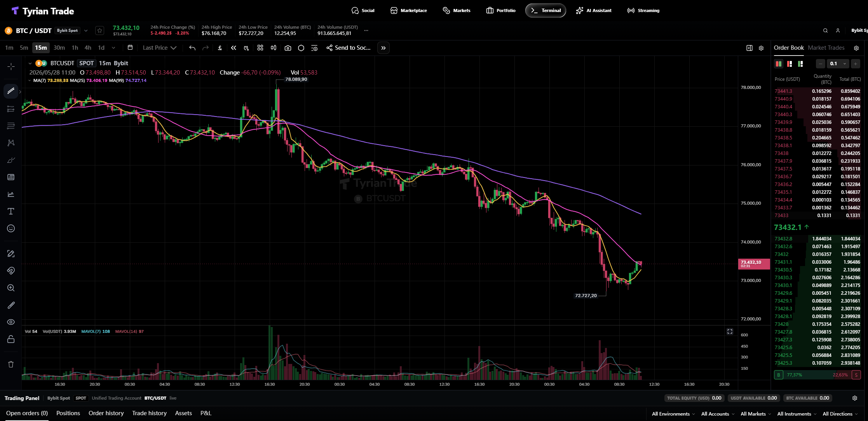868x421 pixels.
Task: Open Order Book settings gear
Action: click(856, 48)
